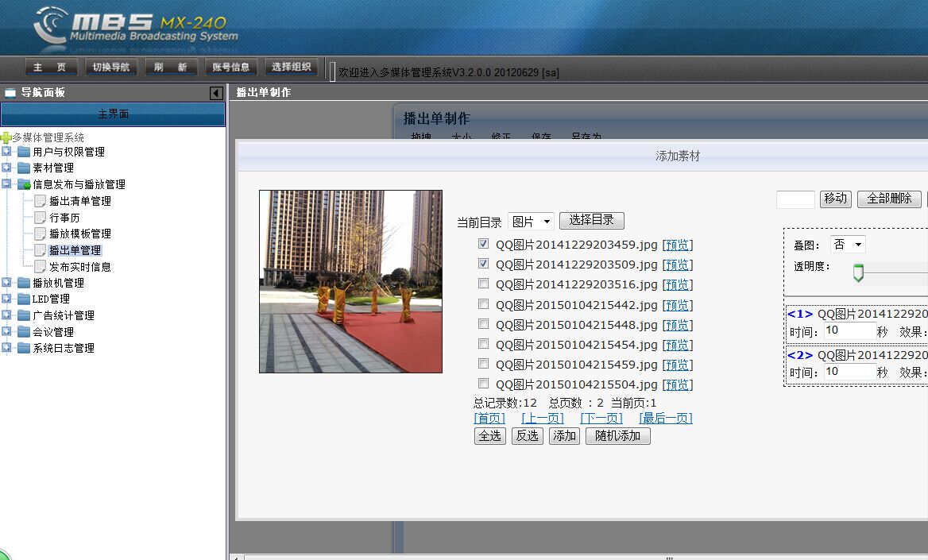Open the 当前目录 图片 dropdown
928x560 pixels.
[531, 222]
